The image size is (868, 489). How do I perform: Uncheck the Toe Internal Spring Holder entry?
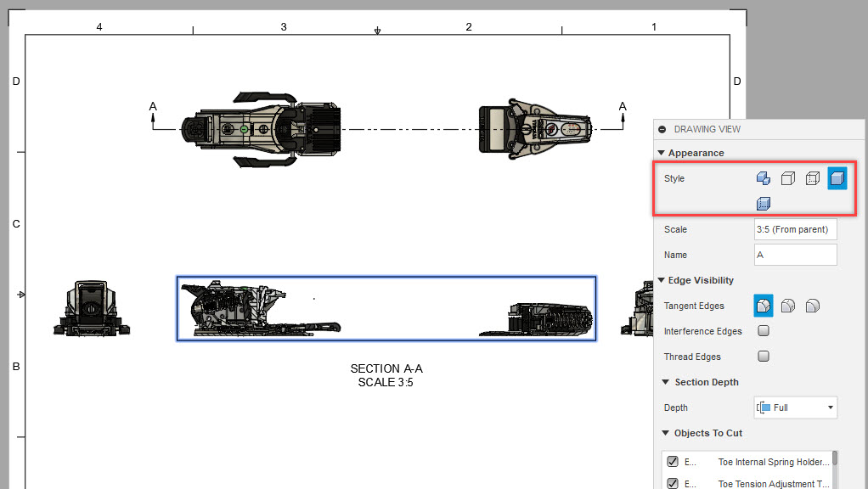[x=672, y=462]
